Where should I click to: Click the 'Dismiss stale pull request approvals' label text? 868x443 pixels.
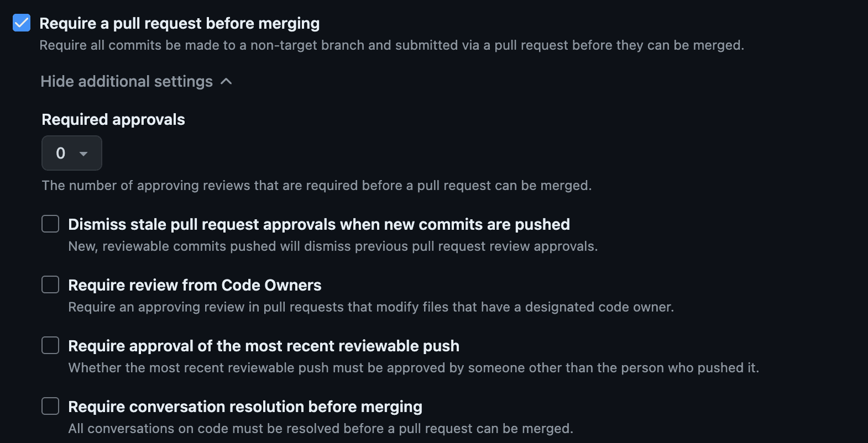[318, 224]
